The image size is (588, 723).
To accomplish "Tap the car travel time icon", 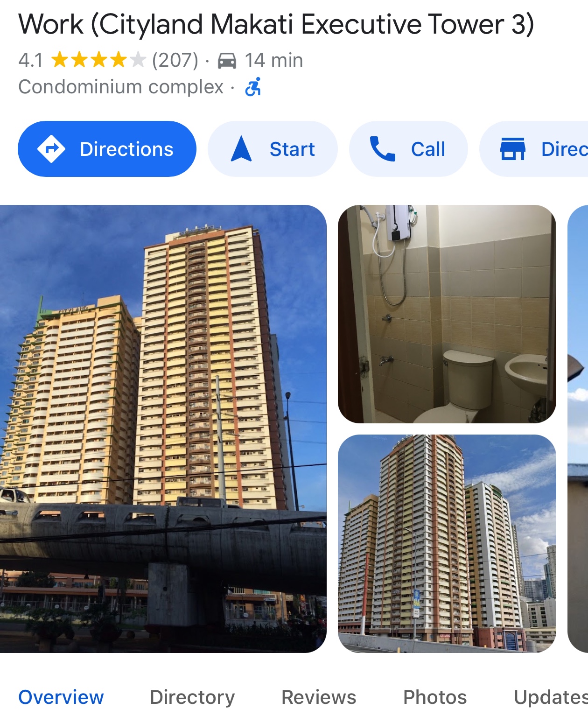I will pos(227,61).
